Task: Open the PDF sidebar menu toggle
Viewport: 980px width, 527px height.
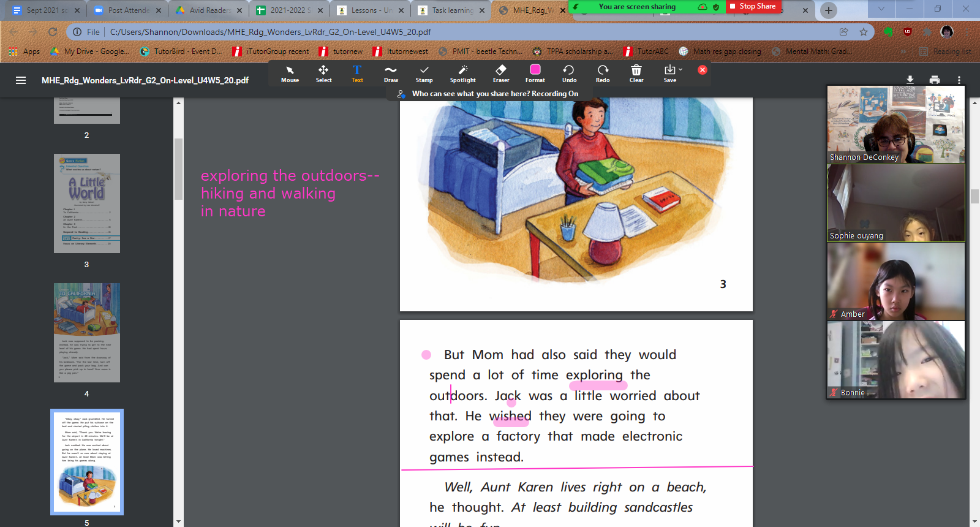Action: tap(21, 80)
